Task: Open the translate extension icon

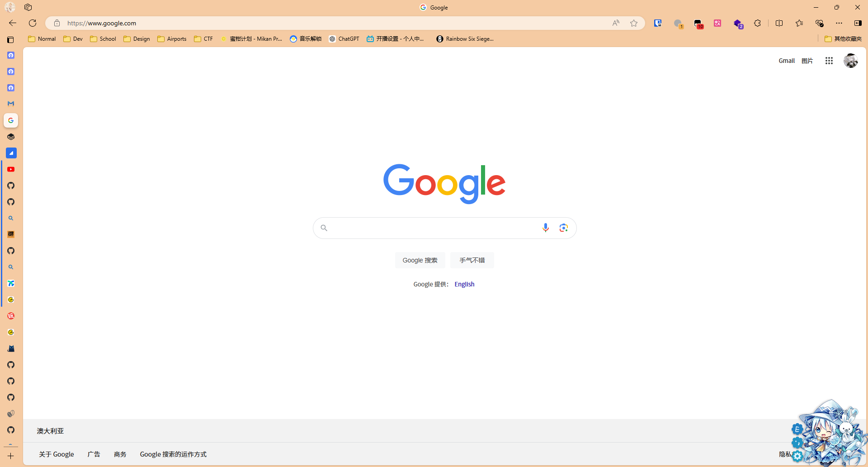Action: click(x=717, y=23)
